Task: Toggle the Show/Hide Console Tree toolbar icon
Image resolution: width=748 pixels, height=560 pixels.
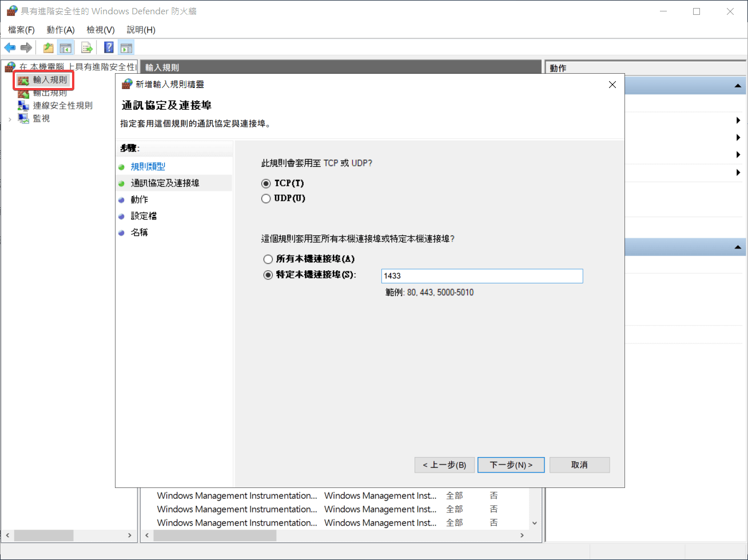Action: pos(66,47)
